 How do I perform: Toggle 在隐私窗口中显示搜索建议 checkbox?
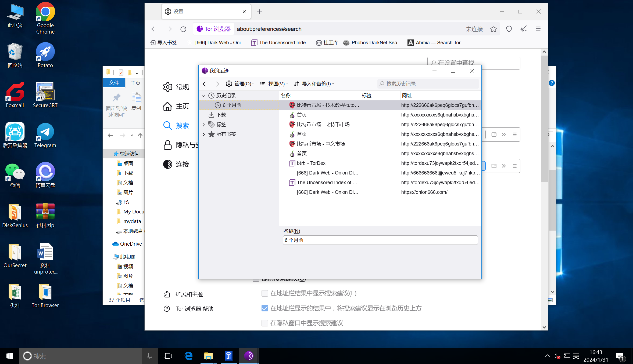[265, 323]
